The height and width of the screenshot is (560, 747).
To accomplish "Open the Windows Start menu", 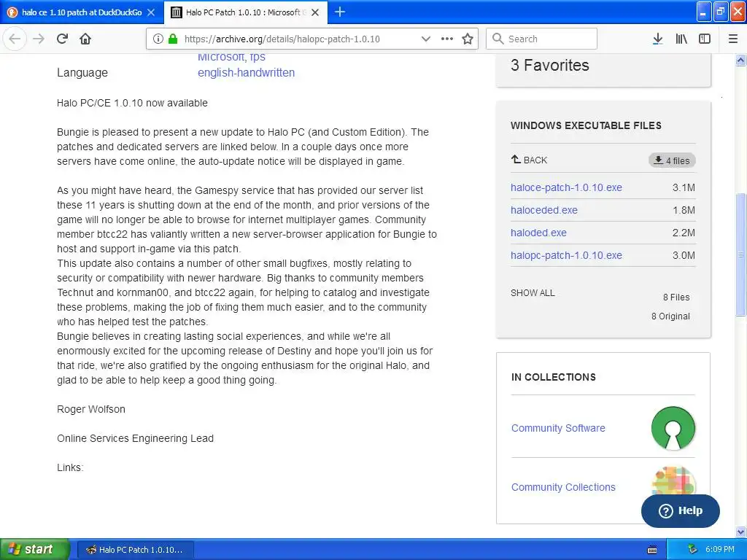I will [35, 549].
